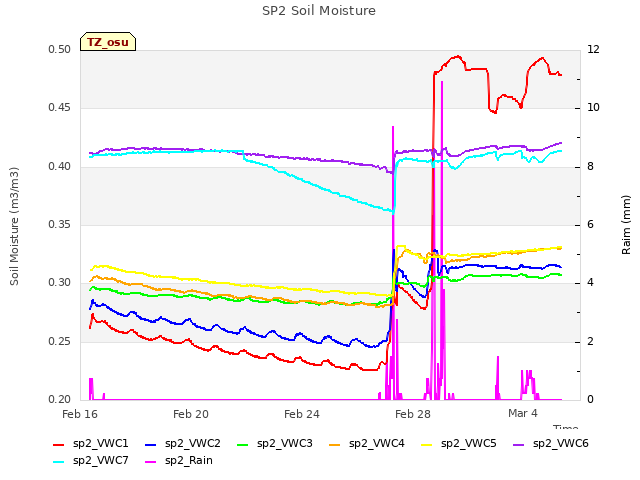Screen dimensions: 640x480
Task: Click the tallest magenta rain spike peak
Action: (x=442, y=82)
